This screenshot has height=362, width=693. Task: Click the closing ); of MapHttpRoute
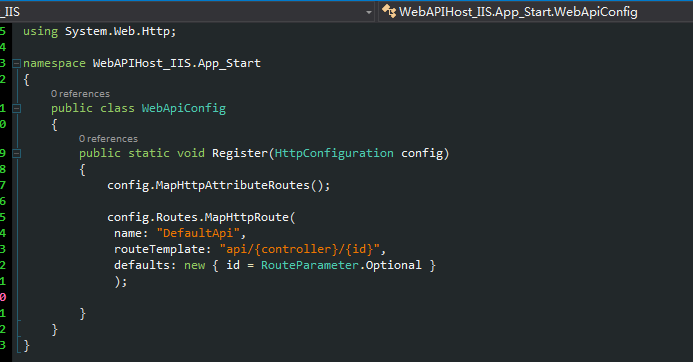coord(121,282)
